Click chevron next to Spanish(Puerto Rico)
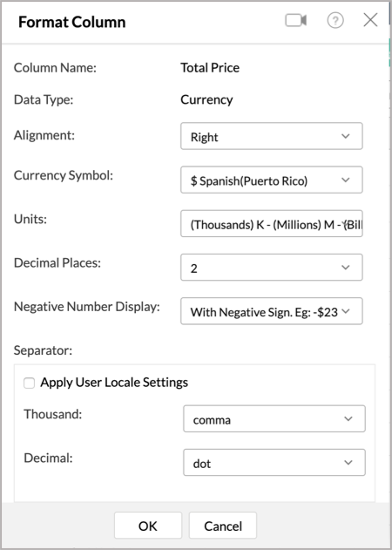This screenshot has width=392, height=550. click(346, 180)
